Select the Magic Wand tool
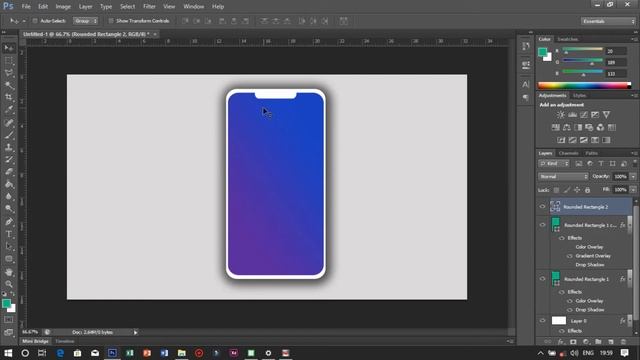 pos(9,85)
